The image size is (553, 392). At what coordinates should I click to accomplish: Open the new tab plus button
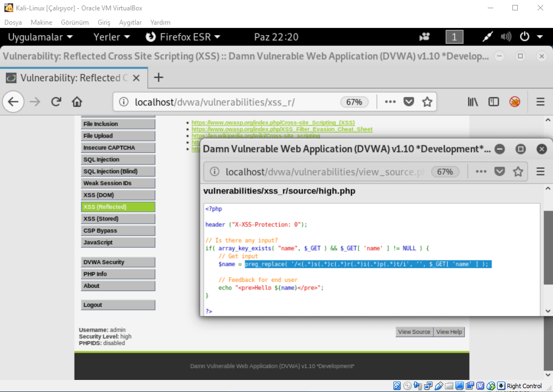(x=159, y=77)
